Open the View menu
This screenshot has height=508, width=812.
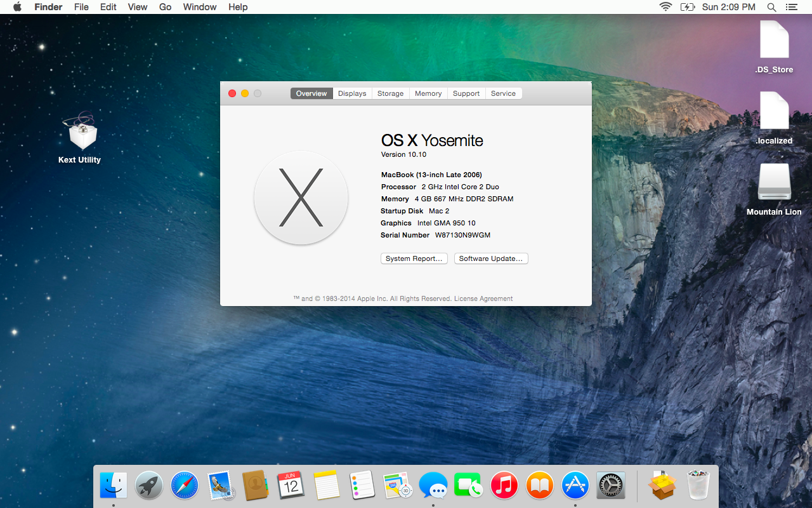(138, 7)
